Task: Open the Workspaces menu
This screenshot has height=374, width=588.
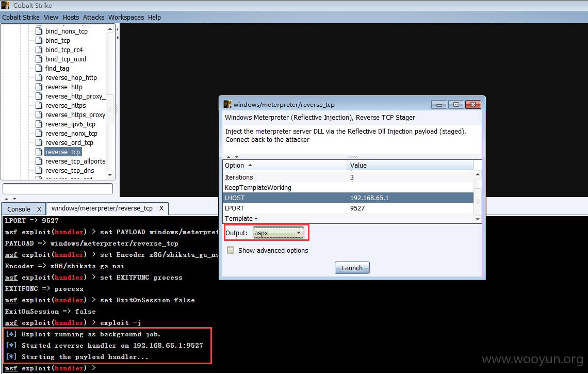Action: tap(126, 17)
